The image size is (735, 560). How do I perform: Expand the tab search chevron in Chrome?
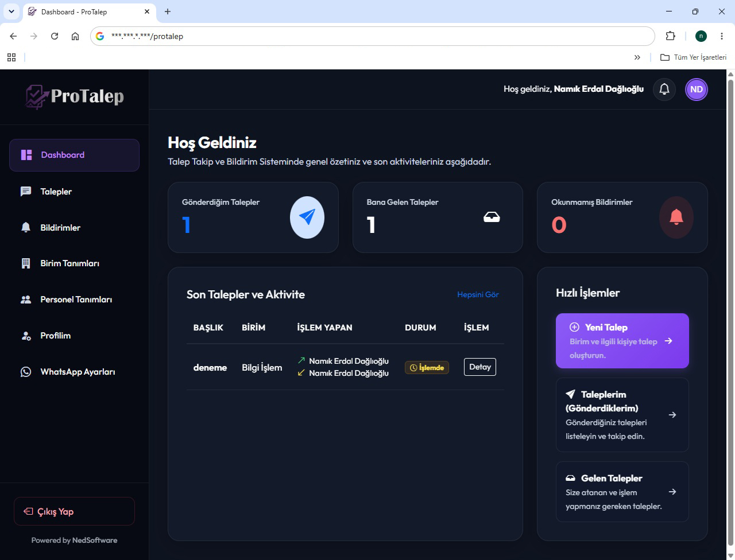click(11, 11)
